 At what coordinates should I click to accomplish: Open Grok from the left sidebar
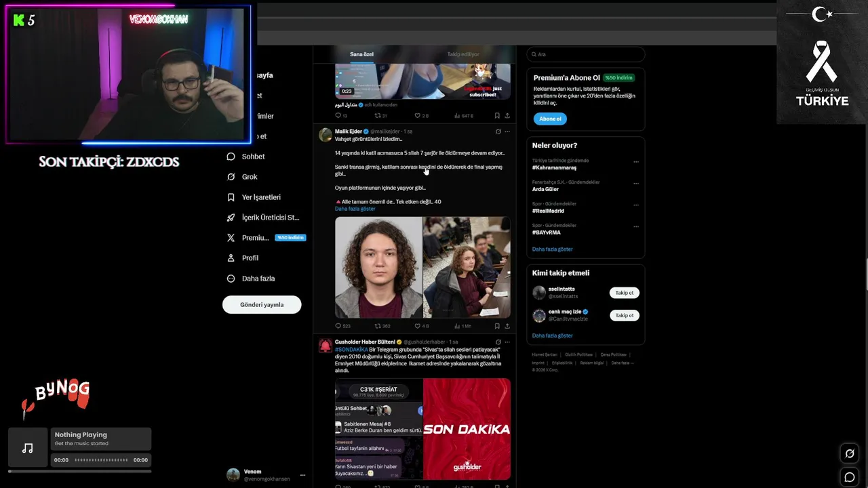(242, 177)
